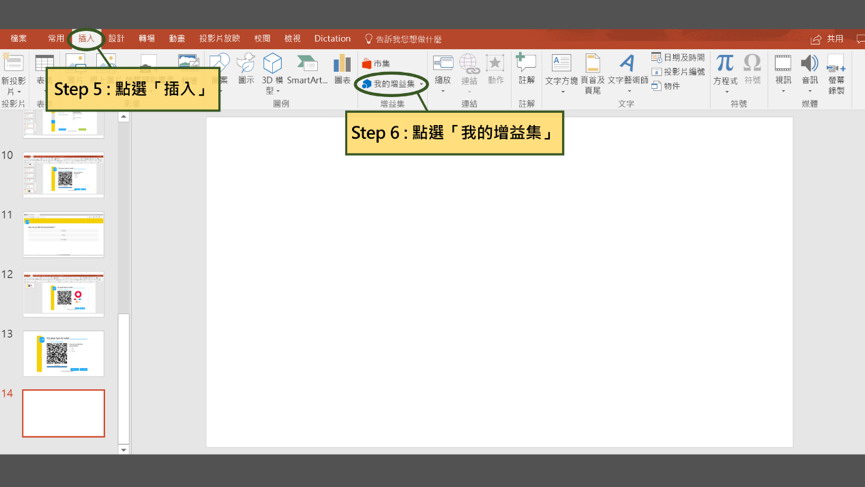Click the 共用 share button
Screen dimensions: 865x487
click(x=835, y=39)
